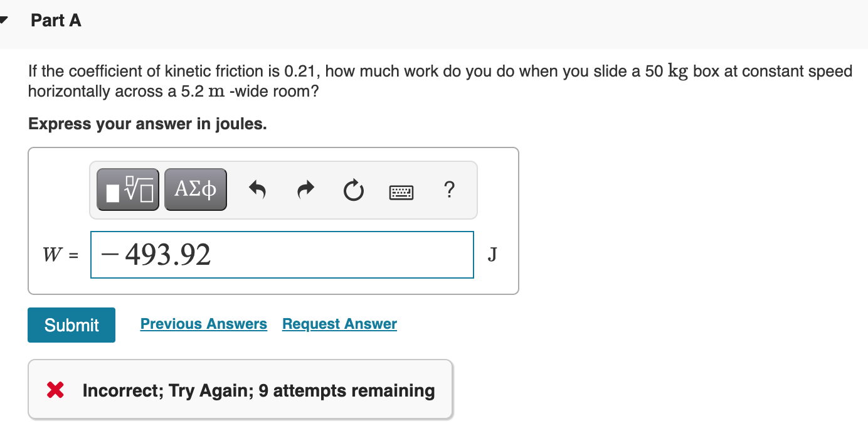Open the math templates square-root button
868x438 pixels.
tap(128, 189)
